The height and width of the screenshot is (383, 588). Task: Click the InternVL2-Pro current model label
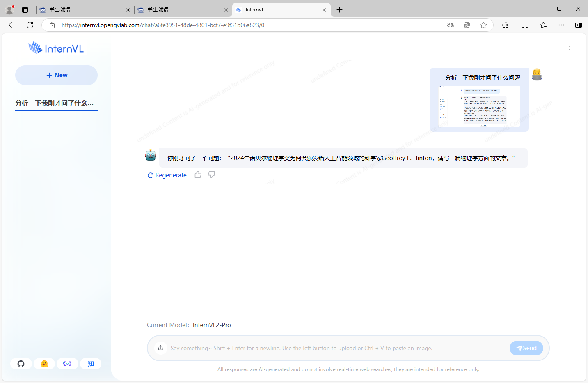212,325
